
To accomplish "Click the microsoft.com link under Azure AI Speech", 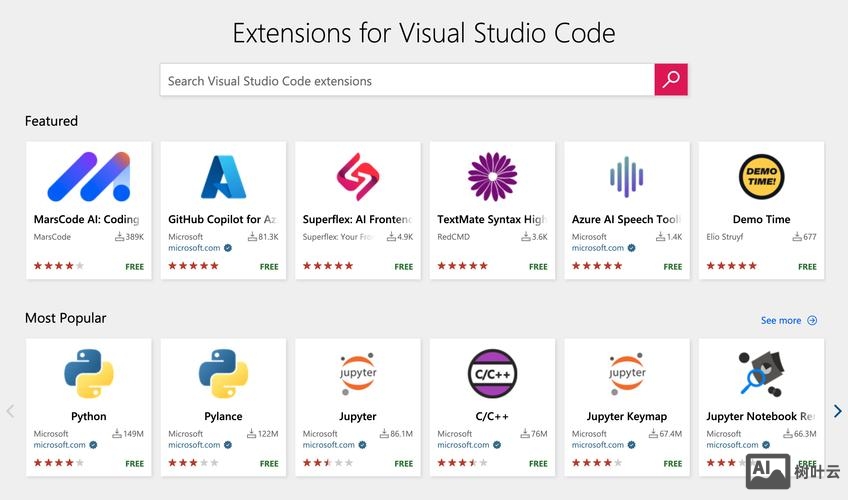I will (598, 248).
